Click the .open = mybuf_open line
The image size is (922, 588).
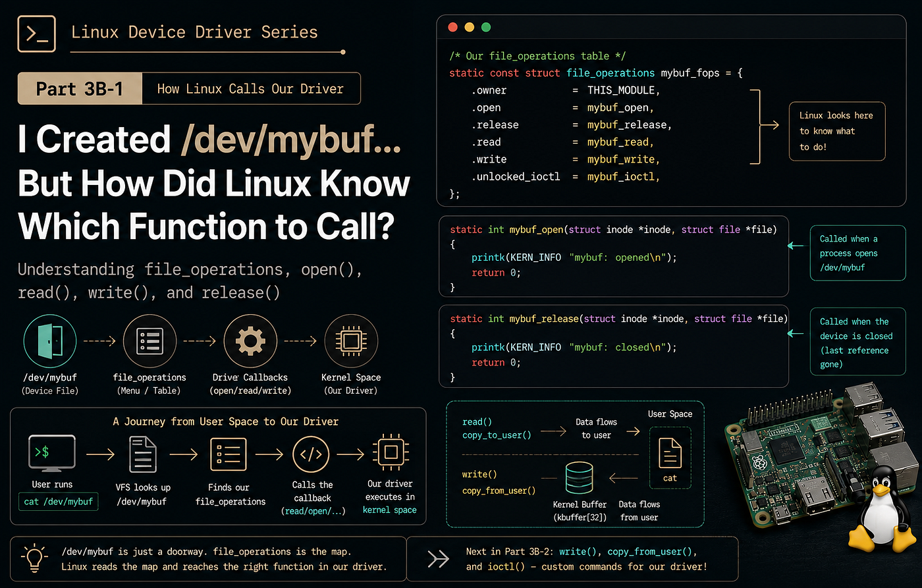point(563,107)
